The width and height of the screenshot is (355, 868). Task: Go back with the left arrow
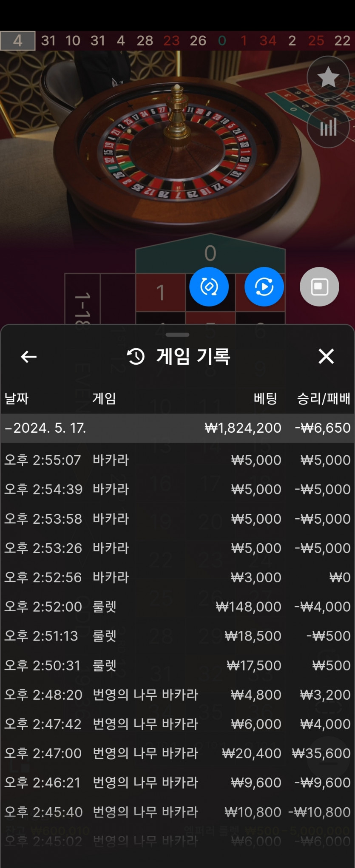[28, 357]
